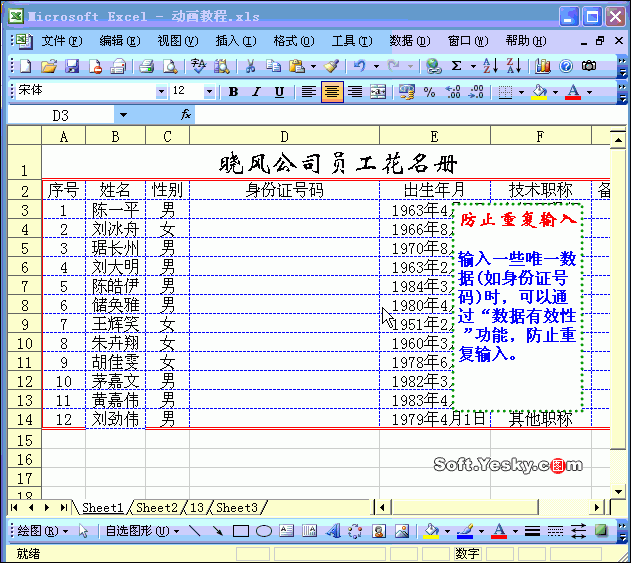Image resolution: width=631 pixels, height=563 pixels.
Task: Click the yellow fill color swatch
Action: 540,92
